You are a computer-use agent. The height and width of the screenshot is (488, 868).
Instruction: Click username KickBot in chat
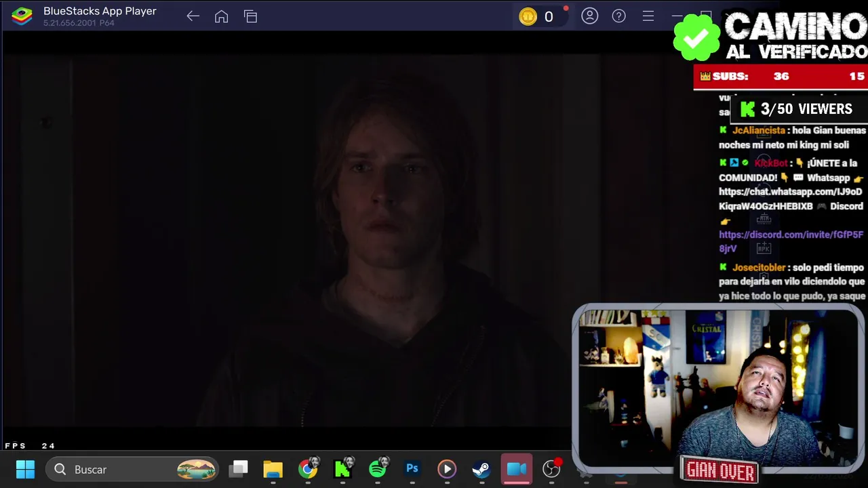pos(770,163)
